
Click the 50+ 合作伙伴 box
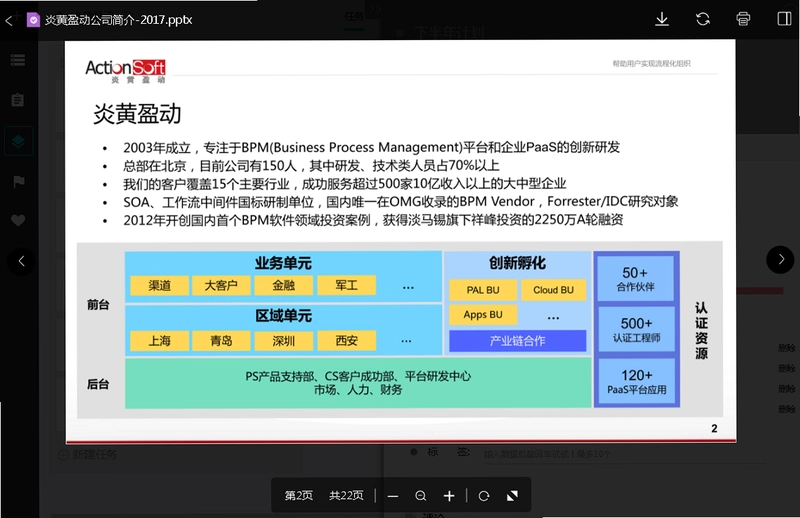point(636,279)
